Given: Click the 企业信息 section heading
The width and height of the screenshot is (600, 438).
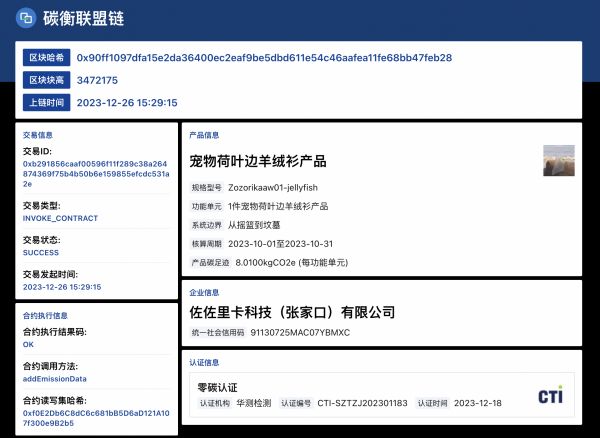Looking at the screenshot, I should click(x=204, y=293).
